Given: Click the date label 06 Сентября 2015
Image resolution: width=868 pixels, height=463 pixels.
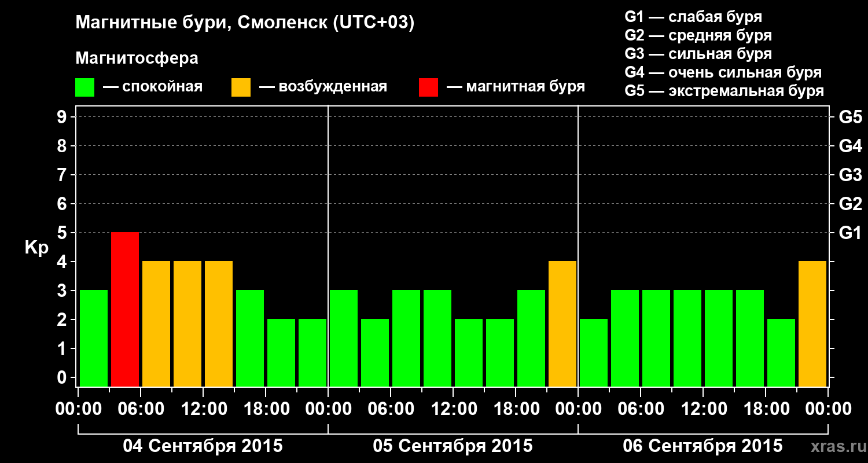Looking at the screenshot, I should click(x=703, y=446).
